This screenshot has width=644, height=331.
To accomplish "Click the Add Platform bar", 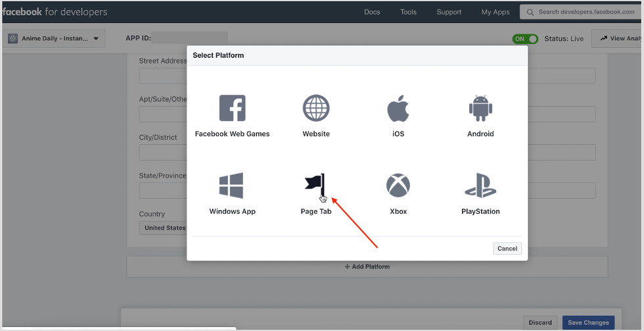I will [367, 267].
